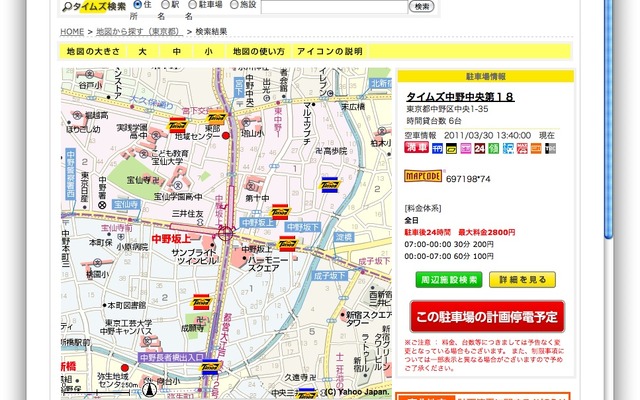The image size is (640, 400).
Task: Click the magnifier タイムズ検索 logo
Action: coord(94,7)
